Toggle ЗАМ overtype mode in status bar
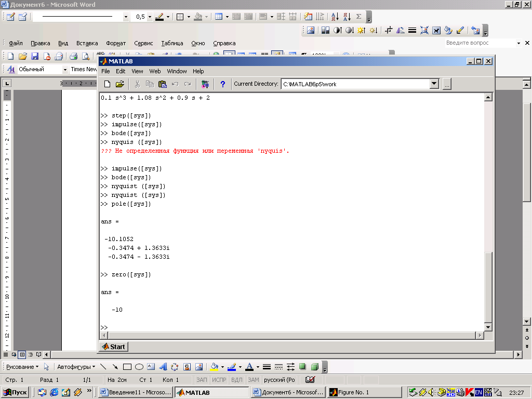This screenshot has width=532, height=399. [253, 380]
